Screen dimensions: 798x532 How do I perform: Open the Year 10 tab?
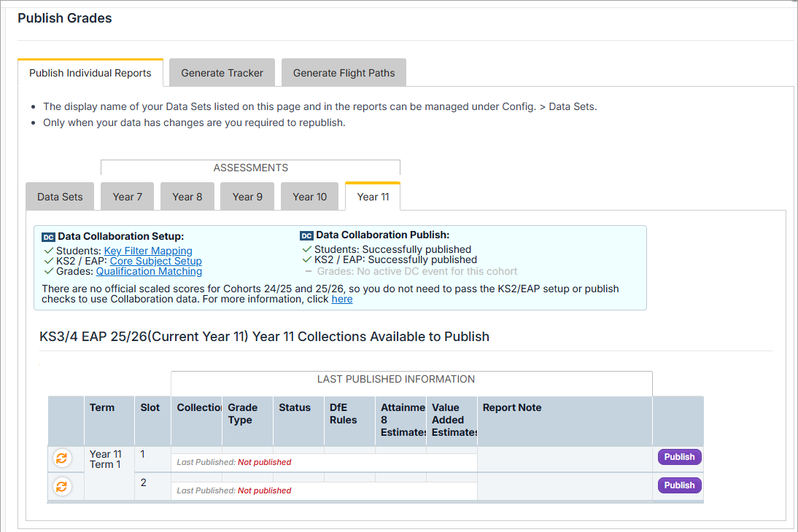[309, 197]
